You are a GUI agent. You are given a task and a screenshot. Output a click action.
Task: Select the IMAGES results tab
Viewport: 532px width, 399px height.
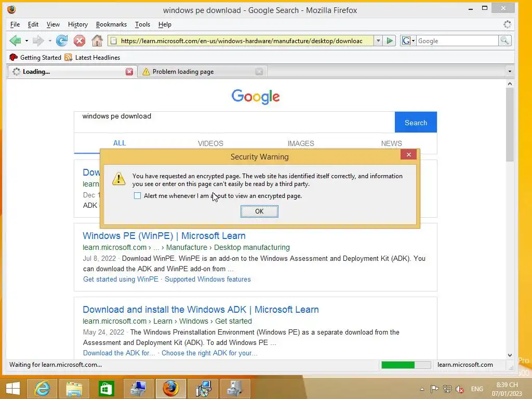301,143
